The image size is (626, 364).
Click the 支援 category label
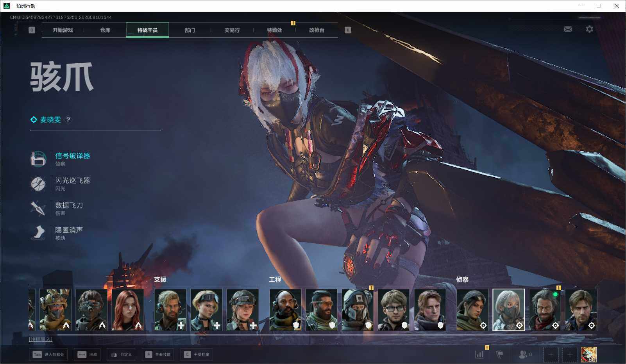coord(160,280)
